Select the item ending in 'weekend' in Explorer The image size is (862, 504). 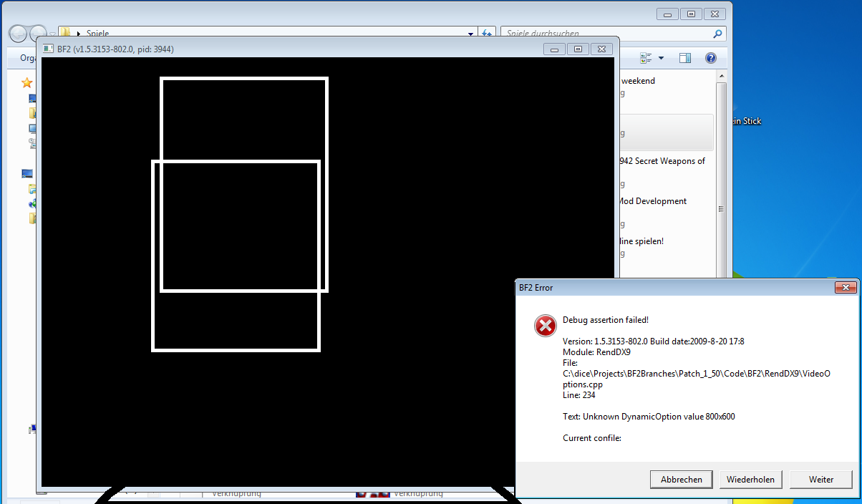pyautogui.click(x=638, y=81)
